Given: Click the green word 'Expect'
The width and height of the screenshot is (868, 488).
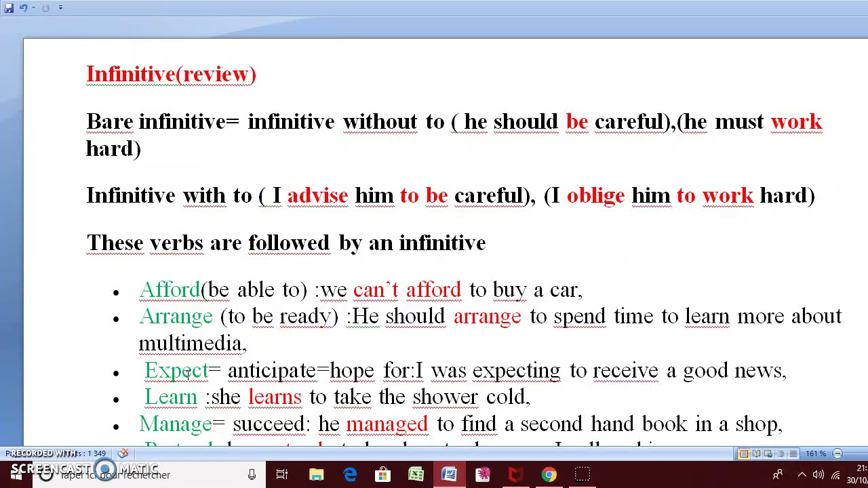Looking at the screenshot, I should [176, 371].
